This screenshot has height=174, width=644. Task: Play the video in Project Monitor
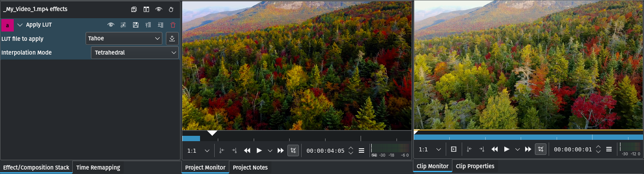tap(259, 150)
